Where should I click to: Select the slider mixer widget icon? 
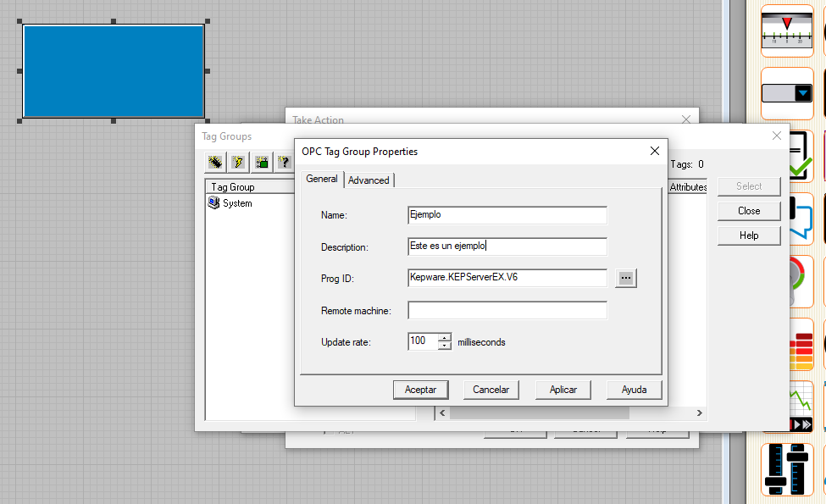(786, 468)
